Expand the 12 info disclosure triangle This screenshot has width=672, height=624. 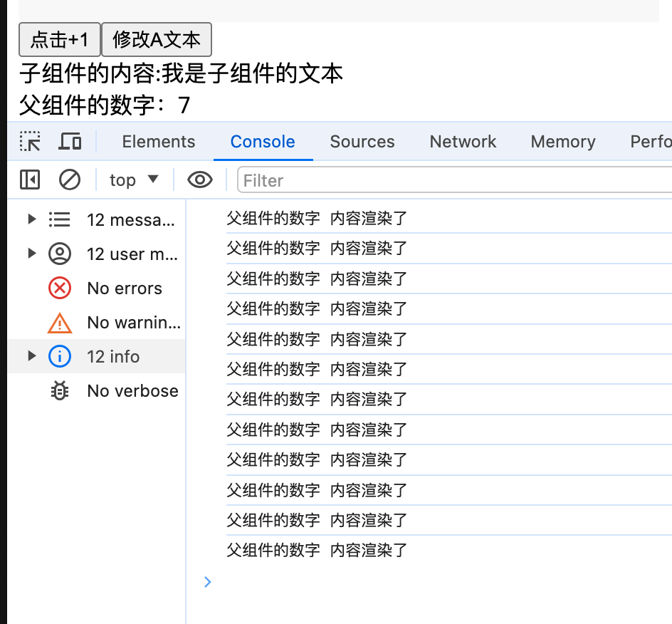coord(31,356)
